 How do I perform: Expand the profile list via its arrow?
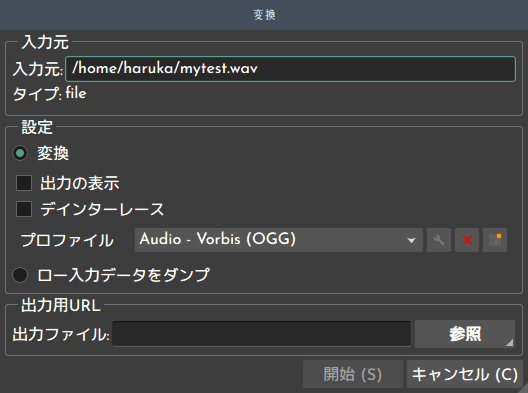pos(411,240)
